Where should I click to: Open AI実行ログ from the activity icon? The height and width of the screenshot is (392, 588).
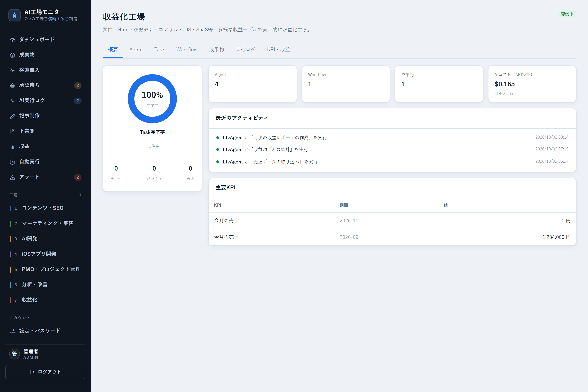click(x=12, y=101)
